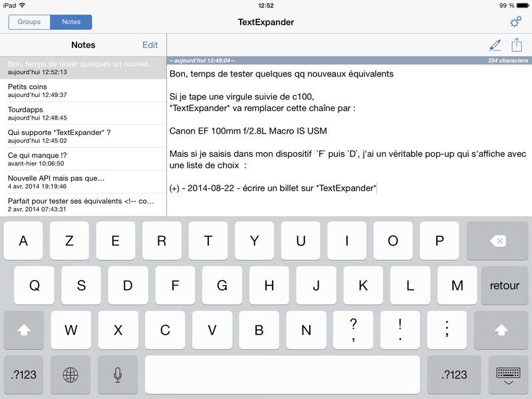Tap the left .?123 key
Viewport: 532px width, 399px height.
(23, 374)
